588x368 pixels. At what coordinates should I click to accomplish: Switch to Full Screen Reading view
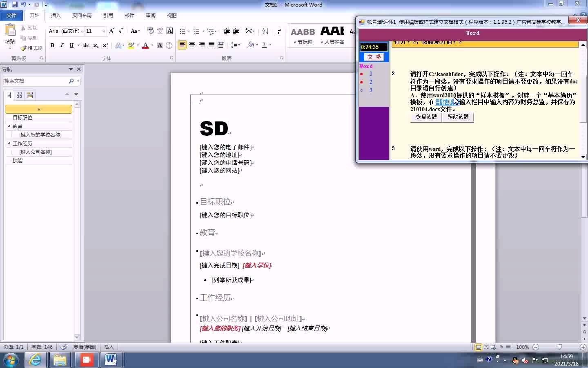(486, 347)
